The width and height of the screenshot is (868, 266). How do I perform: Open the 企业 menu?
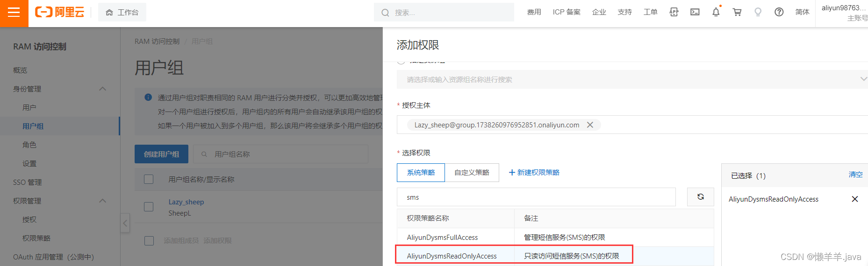tap(599, 12)
